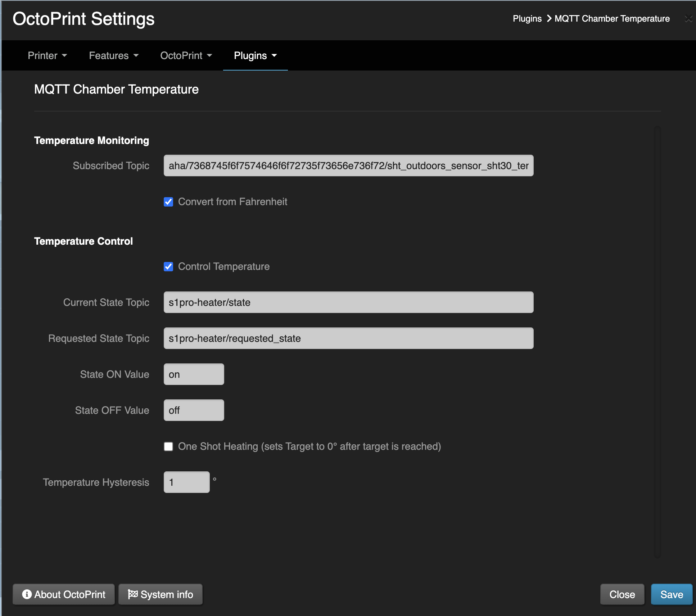Click the MQTT Chamber Temperature breadcrumb
This screenshot has height=616, width=696.
pos(612,19)
